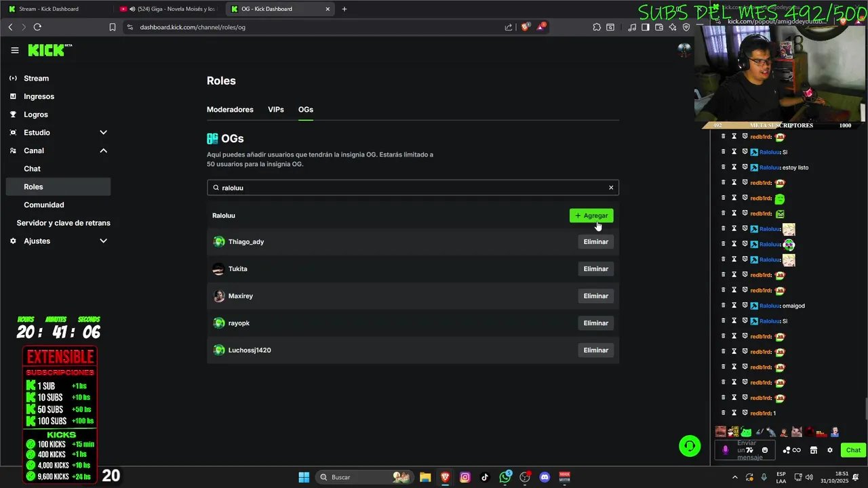Close the OG - Kick Dashboard tab

(328, 9)
